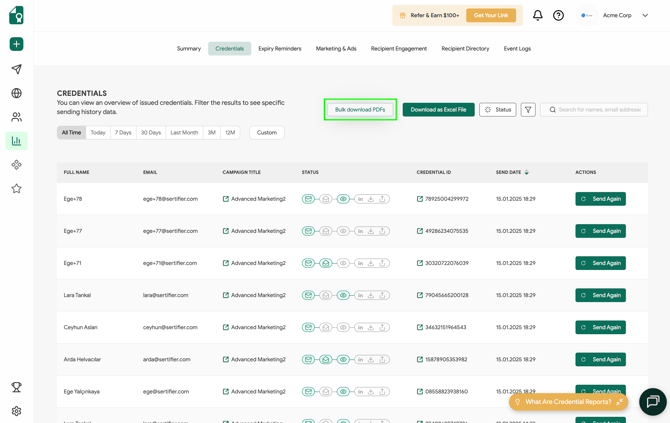Open the trophy icon in sidebar
The height and width of the screenshot is (423, 670).
(16, 387)
